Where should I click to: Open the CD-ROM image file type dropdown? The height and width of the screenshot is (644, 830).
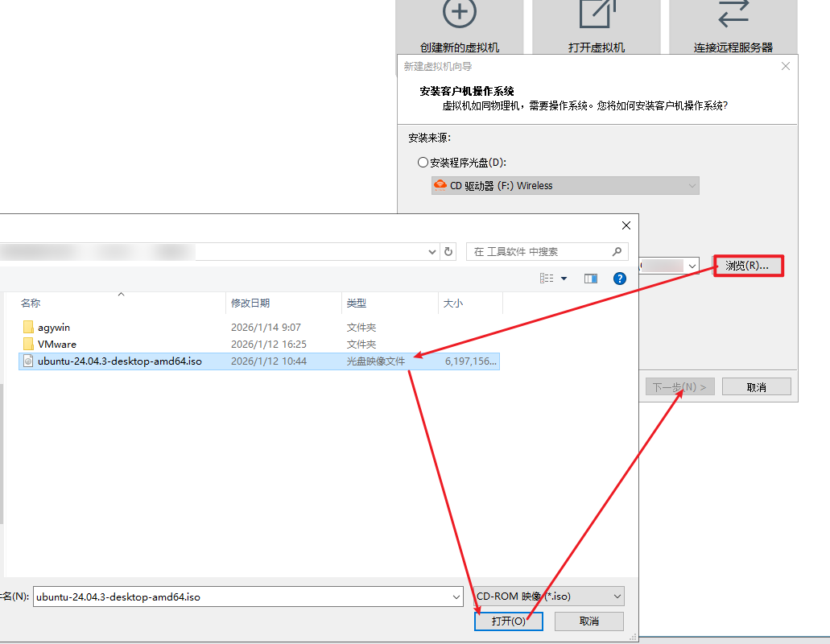tap(617, 597)
